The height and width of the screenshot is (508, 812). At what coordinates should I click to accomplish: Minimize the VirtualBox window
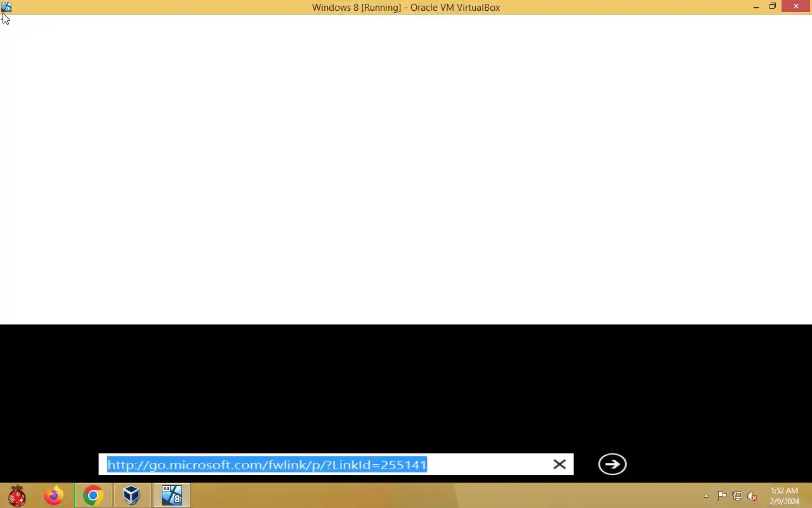pyautogui.click(x=756, y=7)
